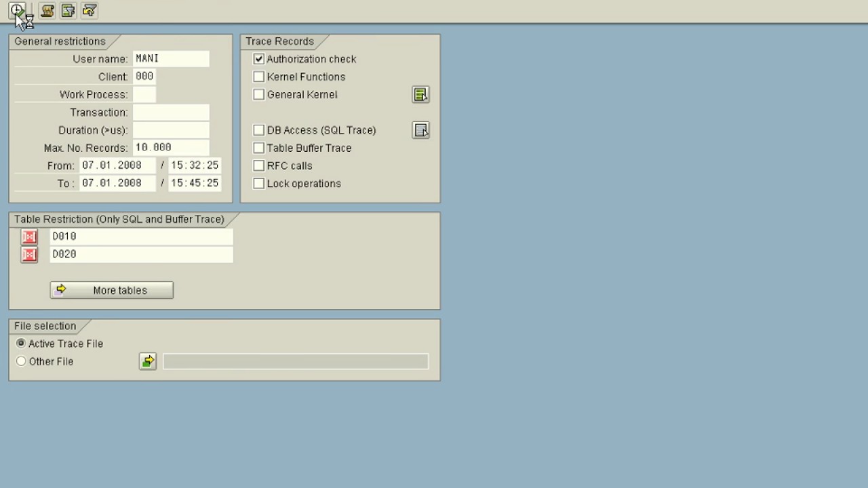This screenshot has width=868, height=488.
Task: Click the Client field showing 000
Action: (x=144, y=77)
